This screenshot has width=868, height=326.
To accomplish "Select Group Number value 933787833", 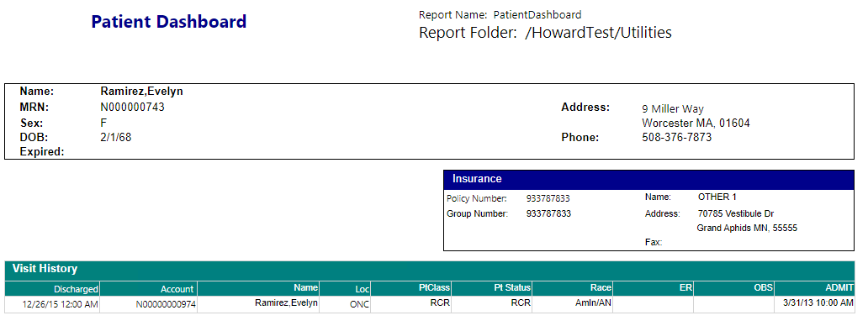I will click(548, 213).
